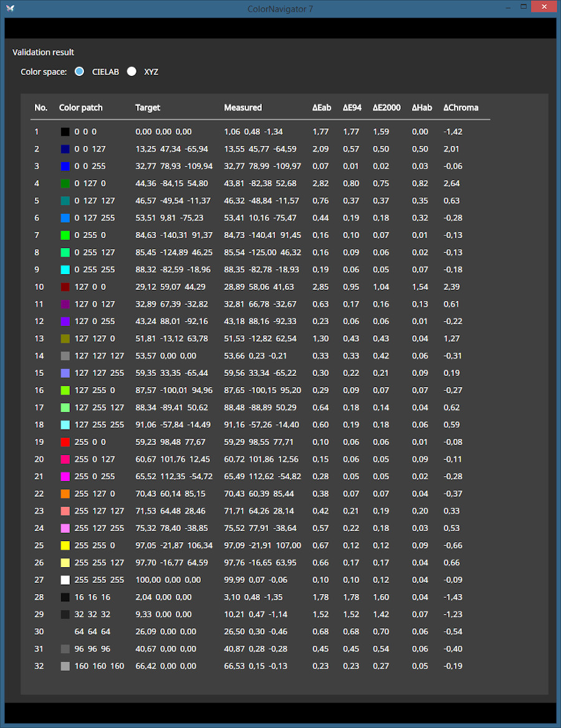Click the ΔChroma column header

tap(461, 108)
